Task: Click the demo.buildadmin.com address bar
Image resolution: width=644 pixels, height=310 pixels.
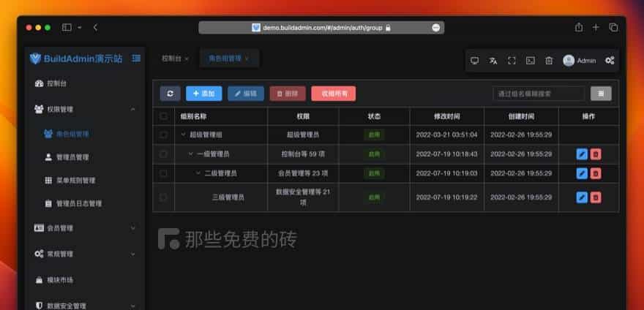Action: 321,28
